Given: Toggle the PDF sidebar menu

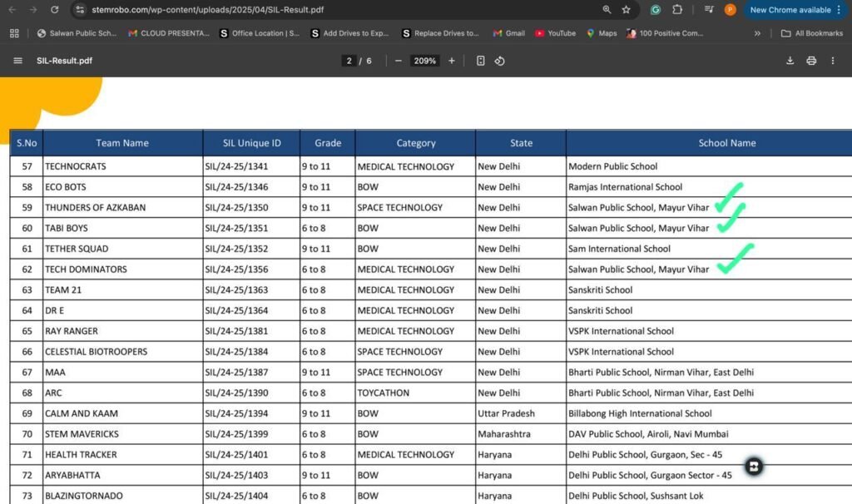Looking at the screenshot, I should pyautogui.click(x=18, y=60).
